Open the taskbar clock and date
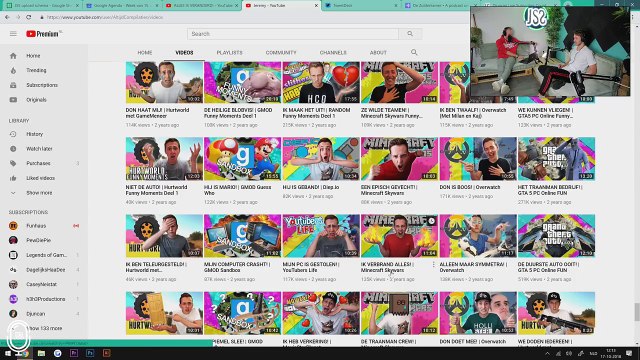 [x=610, y=353]
